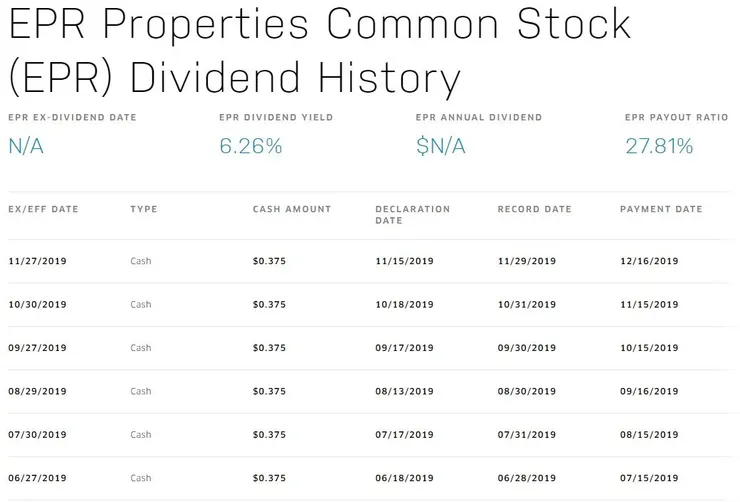740x502 pixels.
Task: Select the 11/27/2019 ex-dividend date cell
Action: click(x=37, y=261)
